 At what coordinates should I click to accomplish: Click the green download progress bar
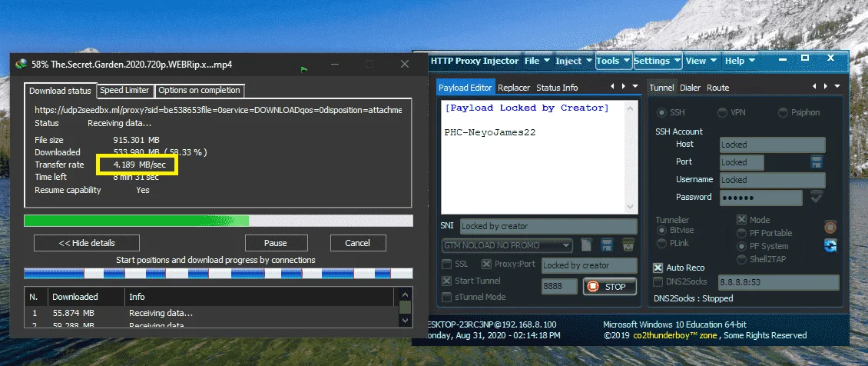218,221
